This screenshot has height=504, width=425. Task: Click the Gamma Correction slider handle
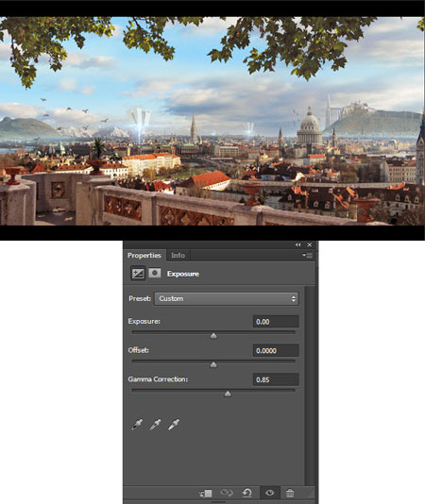[x=228, y=395]
